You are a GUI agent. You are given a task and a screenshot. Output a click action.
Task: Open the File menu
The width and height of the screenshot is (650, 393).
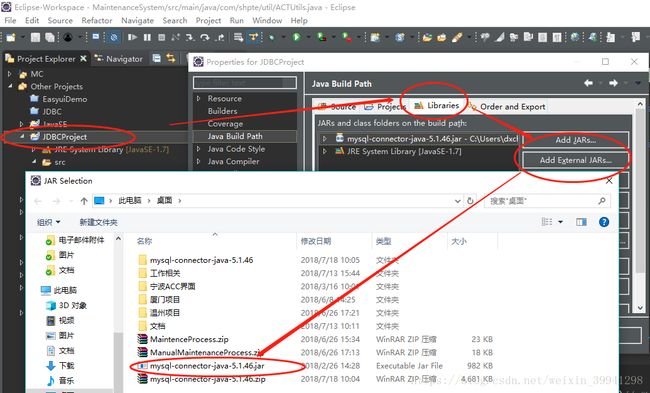(10, 20)
